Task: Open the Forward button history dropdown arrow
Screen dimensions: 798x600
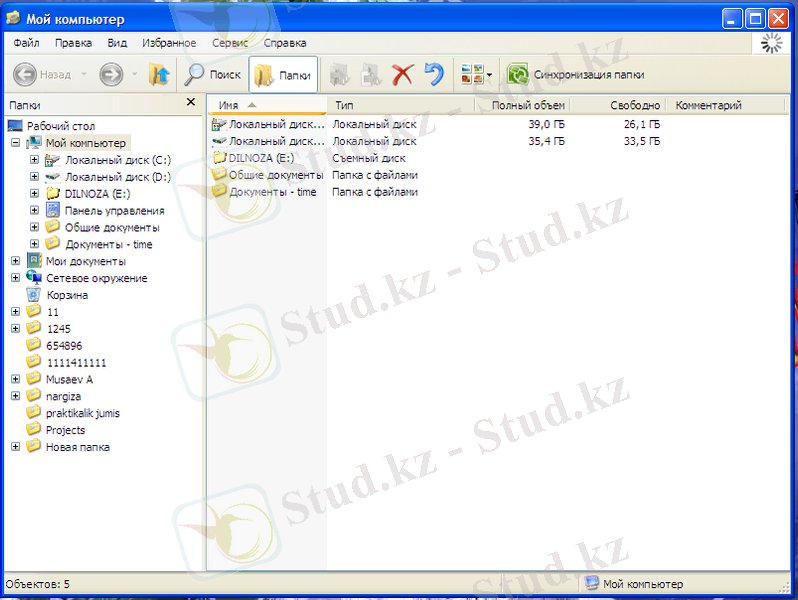Action: pyautogui.click(x=134, y=74)
